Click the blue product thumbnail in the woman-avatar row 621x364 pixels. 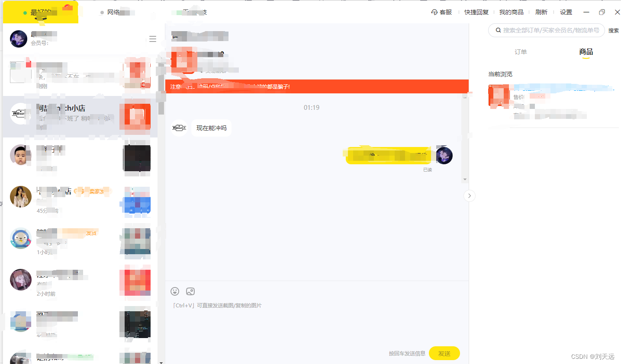(138, 201)
